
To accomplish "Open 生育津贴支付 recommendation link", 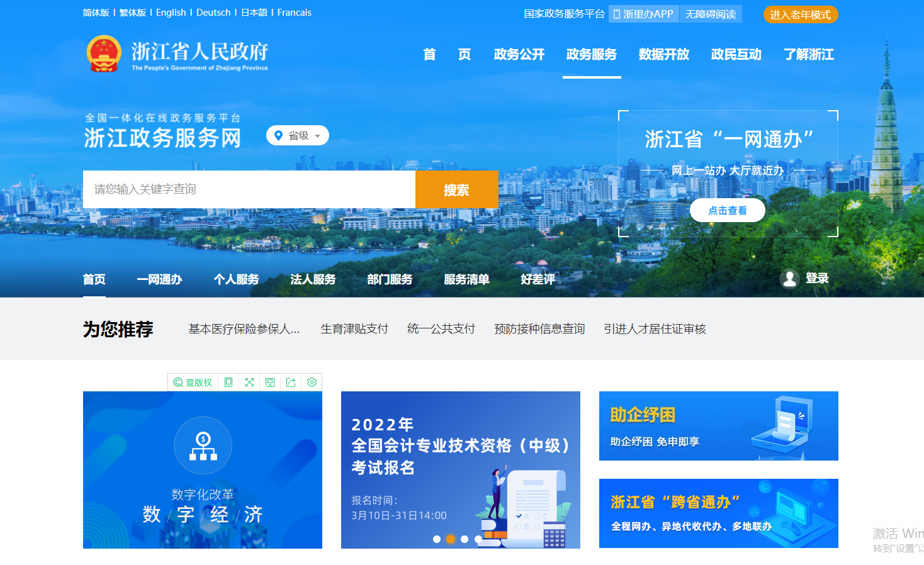I will pyautogui.click(x=354, y=329).
